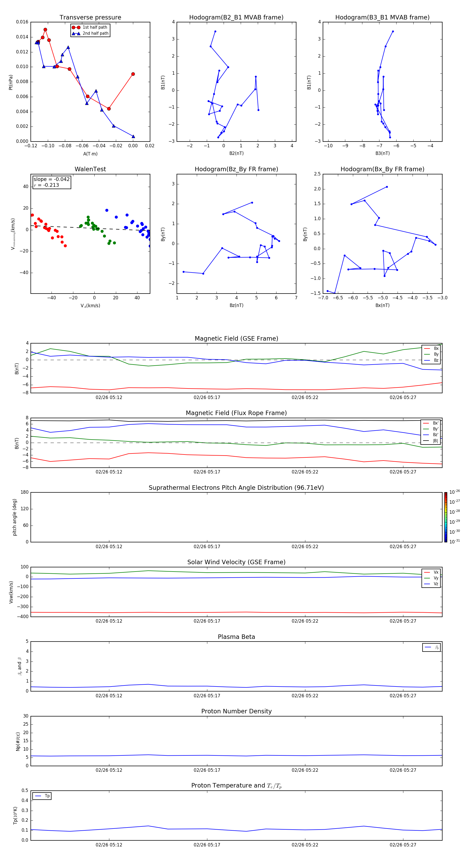Click the 'Suprathermal Electrons Pitch Angle Distribution' title

click(x=236, y=488)
